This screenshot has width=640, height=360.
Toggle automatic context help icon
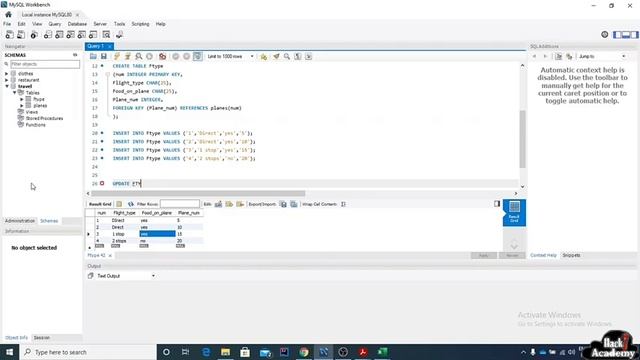[569, 56]
